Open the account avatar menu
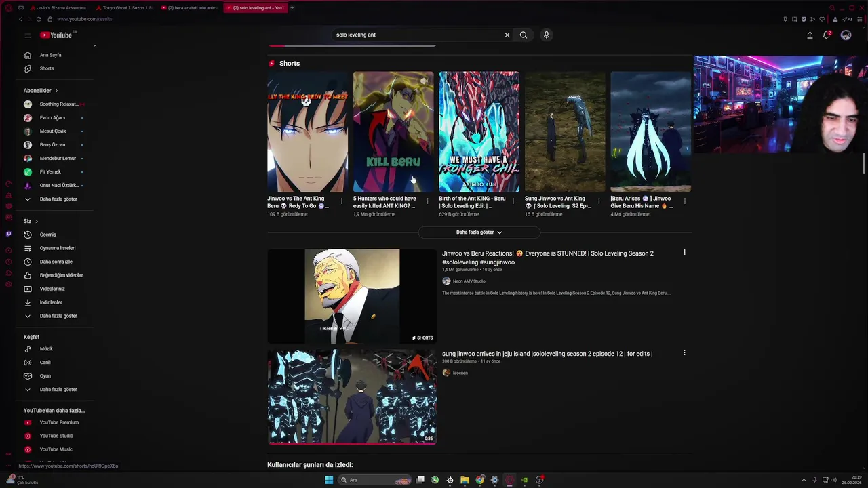The image size is (868, 488). click(x=846, y=35)
